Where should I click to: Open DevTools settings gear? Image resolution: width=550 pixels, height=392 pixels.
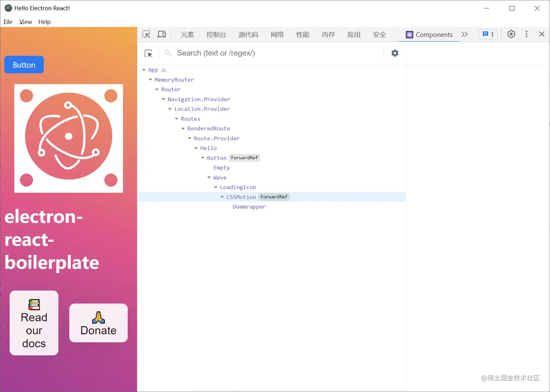511,34
